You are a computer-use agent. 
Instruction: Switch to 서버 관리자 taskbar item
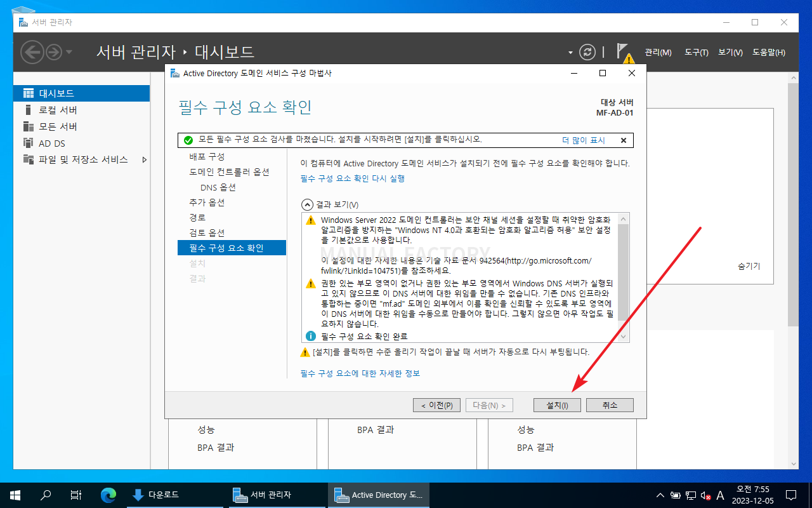point(276,495)
